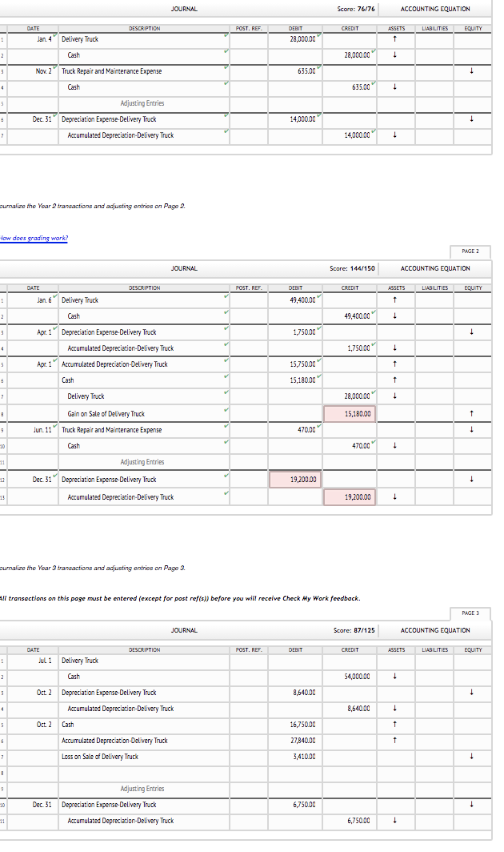Click the 16,750.00 debit for Cash on Page 3

[295, 725]
